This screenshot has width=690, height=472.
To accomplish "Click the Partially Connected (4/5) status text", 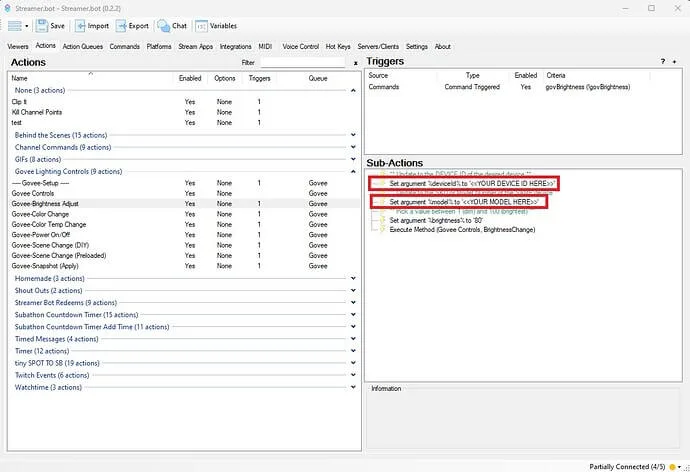I will [627, 467].
